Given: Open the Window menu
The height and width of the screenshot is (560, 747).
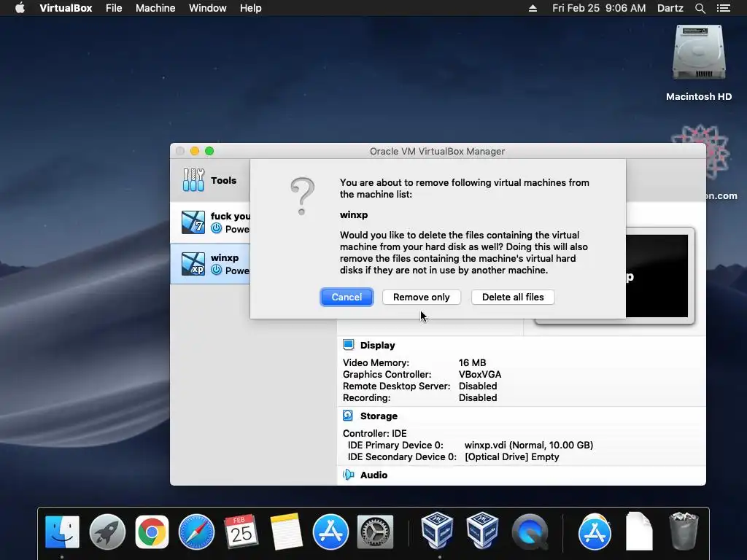Looking at the screenshot, I should point(208,8).
